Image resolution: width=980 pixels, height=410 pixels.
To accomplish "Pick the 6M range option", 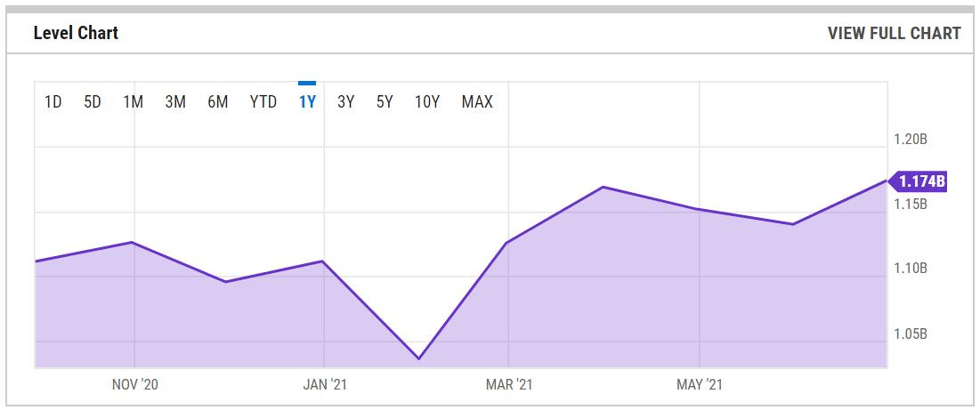I will coord(218,102).
